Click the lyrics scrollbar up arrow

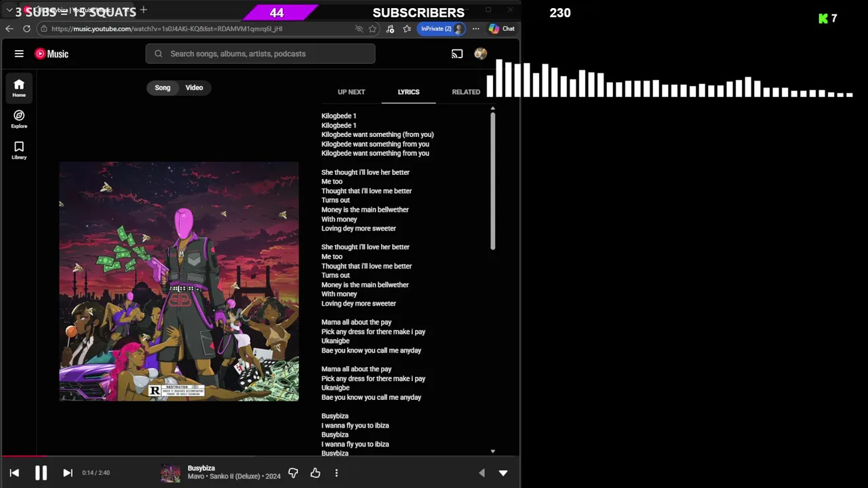(x=493, y=108)
